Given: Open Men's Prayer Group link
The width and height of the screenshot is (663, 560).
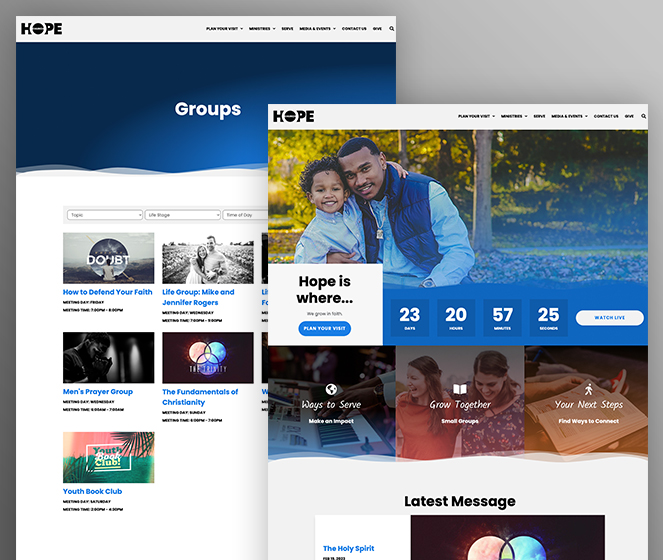Looking at the screenshot, I should 98,392.
